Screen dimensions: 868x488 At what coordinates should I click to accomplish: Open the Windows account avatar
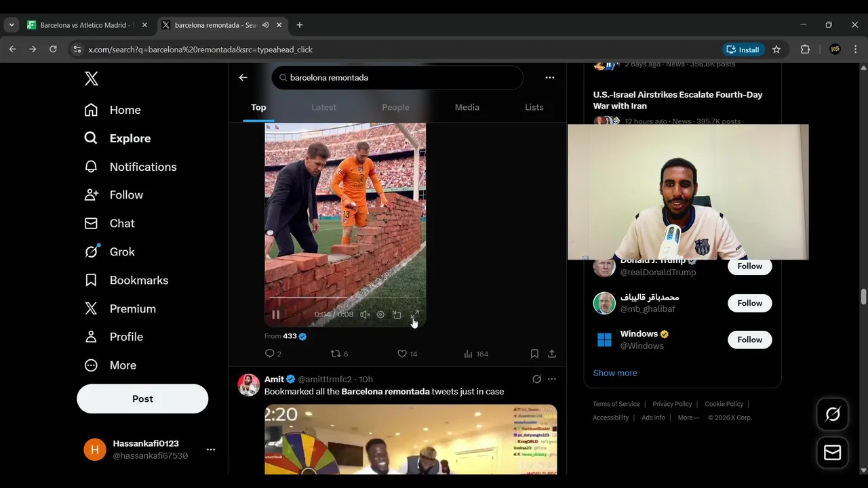coord(604,340)
